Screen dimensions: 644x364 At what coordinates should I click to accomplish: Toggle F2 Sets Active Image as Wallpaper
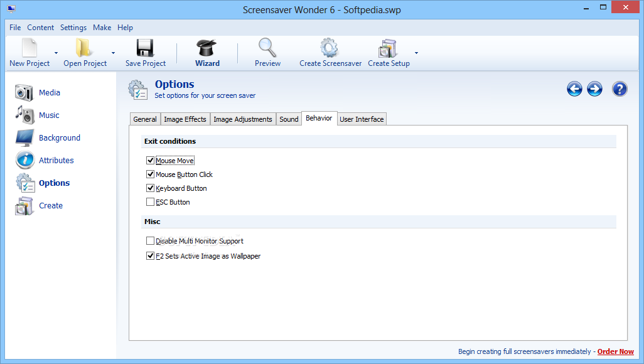150,255
